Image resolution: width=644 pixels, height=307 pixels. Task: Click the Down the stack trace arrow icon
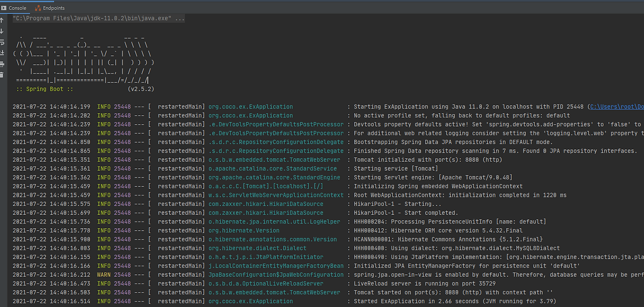point(2,31)
